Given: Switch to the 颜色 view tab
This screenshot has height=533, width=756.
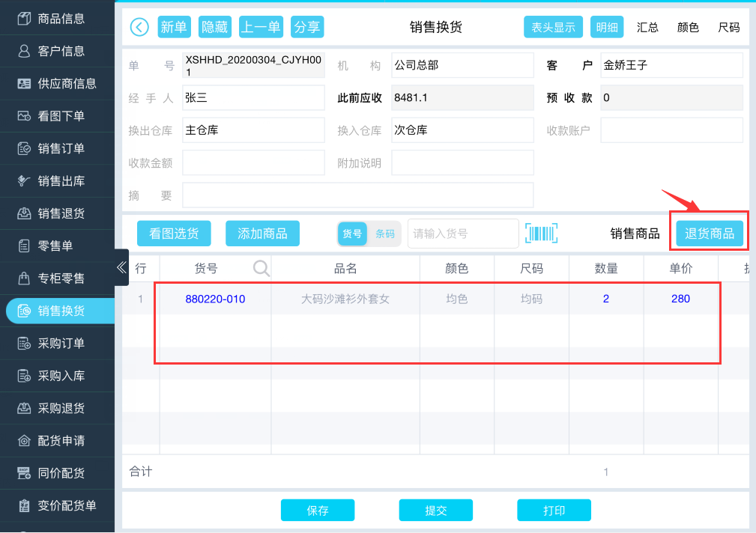Looking at the screenshot, I should click(x=688, y=28).
